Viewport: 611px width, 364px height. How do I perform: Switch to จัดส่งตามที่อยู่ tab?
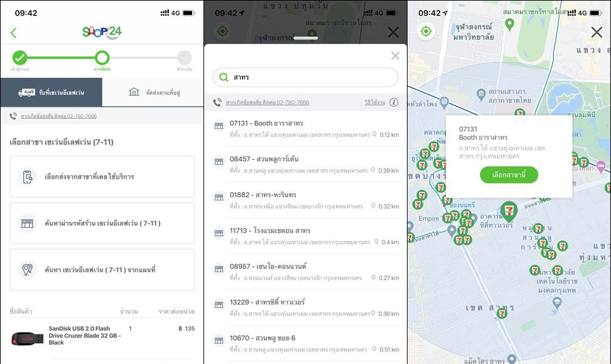[x=153, y=92]
